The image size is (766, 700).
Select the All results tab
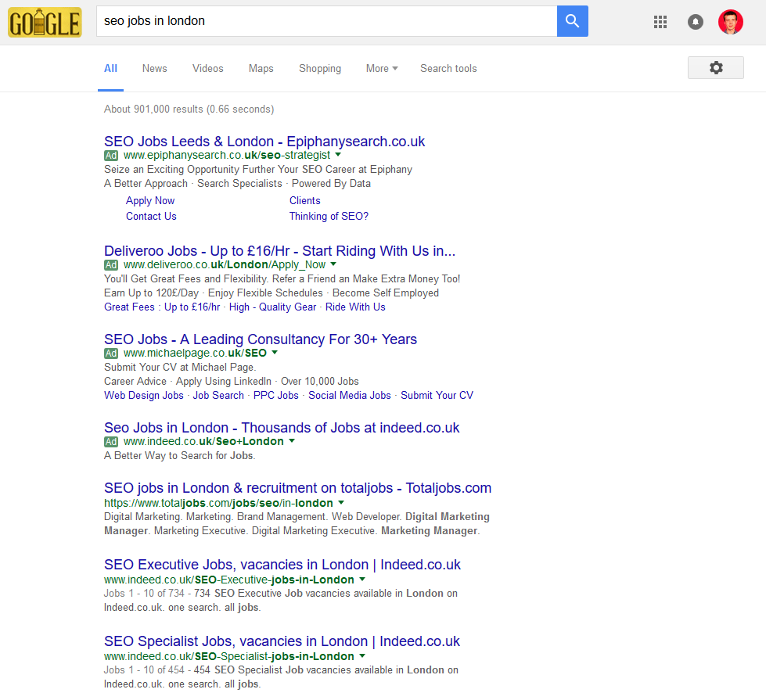(110, 68)
